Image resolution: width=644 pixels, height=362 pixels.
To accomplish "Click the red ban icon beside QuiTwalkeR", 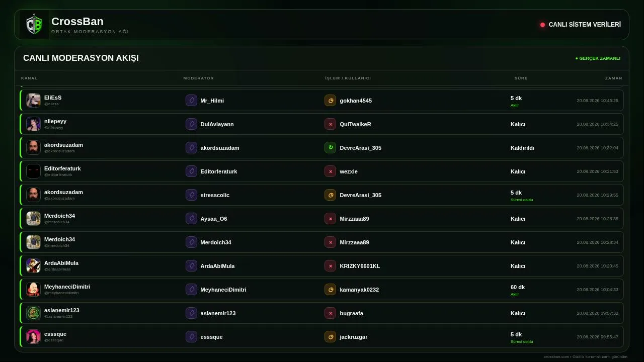I will 330,124.
